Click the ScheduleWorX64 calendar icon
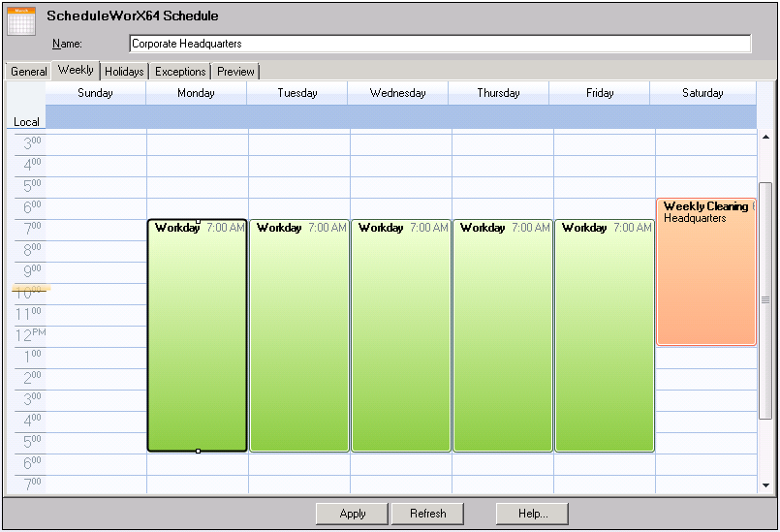The height and width of the screenshot is (532, 780). point(21,20)
